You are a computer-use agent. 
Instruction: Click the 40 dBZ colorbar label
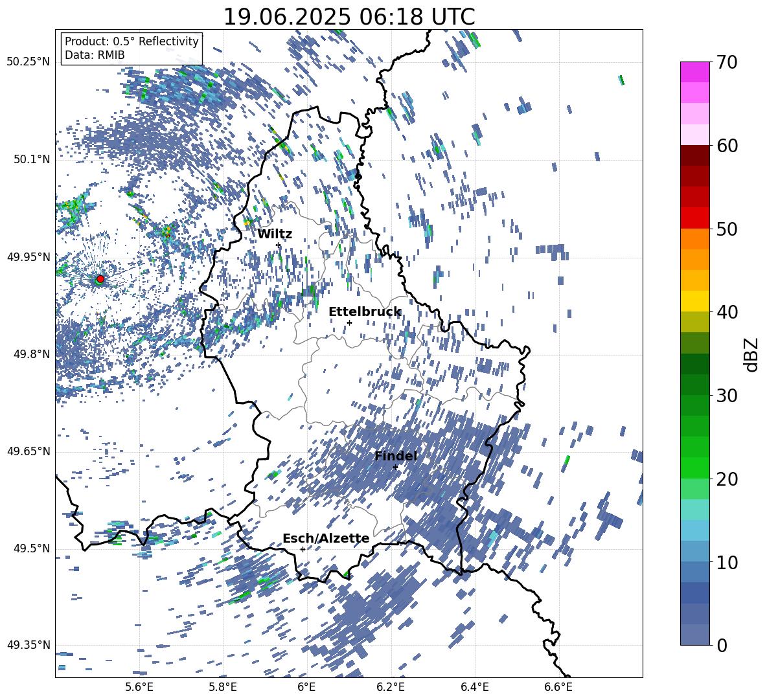click(x=726, y=312)
